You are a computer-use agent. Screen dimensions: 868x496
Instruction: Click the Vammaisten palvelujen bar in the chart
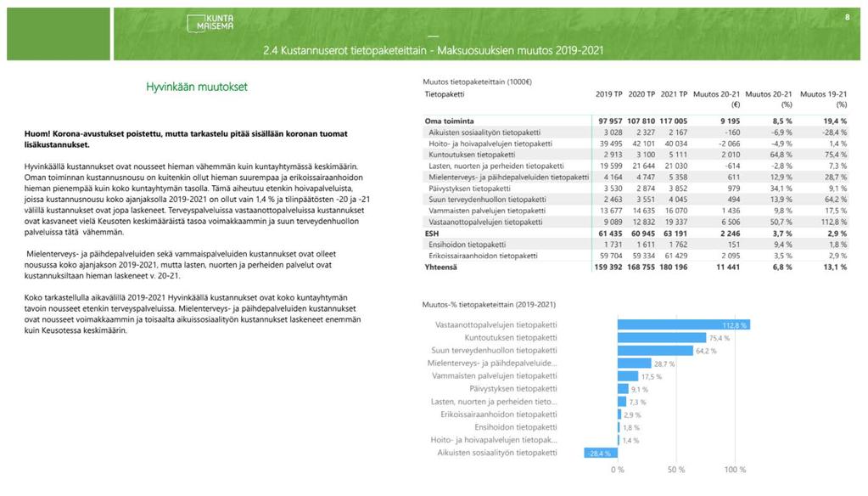coord(628,376)
